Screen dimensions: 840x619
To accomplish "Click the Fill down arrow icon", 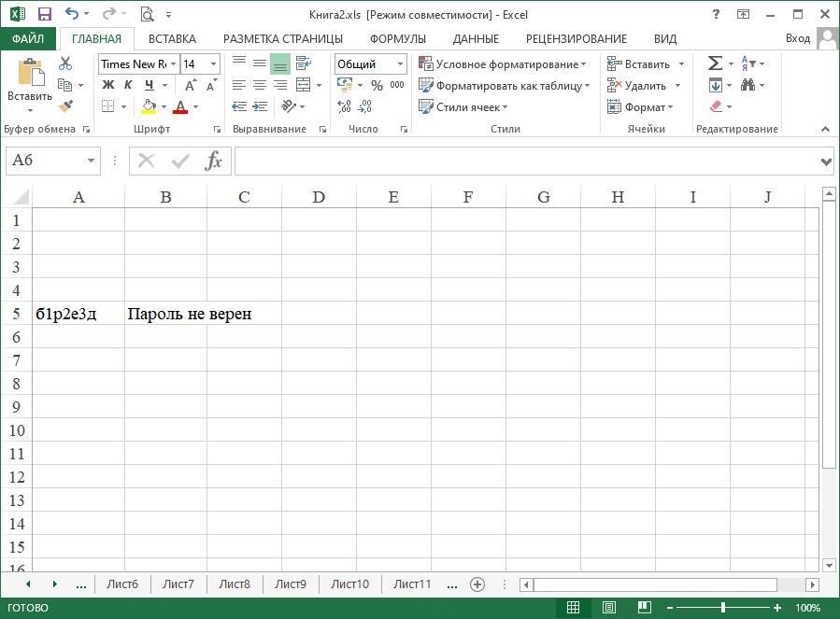I will (716, 85).
